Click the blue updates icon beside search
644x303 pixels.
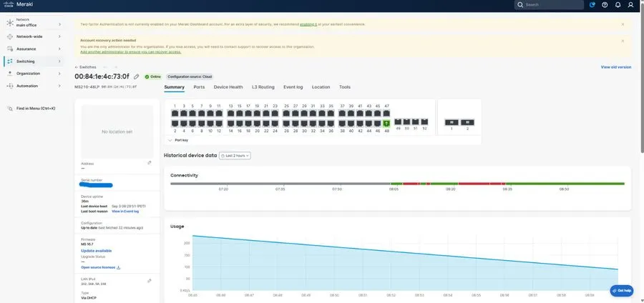pyautogui.click(x=592, y=5)
